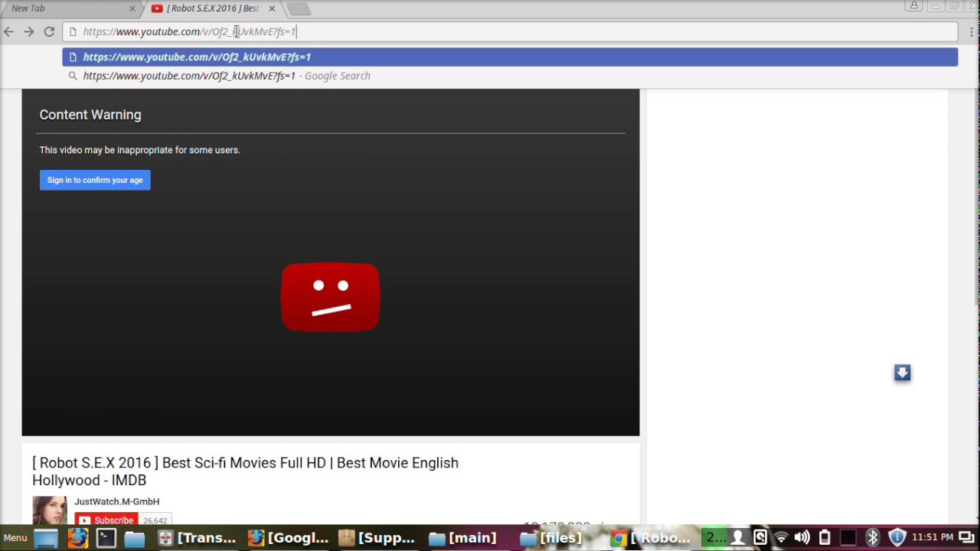Choose the highlighted youtube.com URL suggestion
The image size is (980, 551).
point(510,57)
